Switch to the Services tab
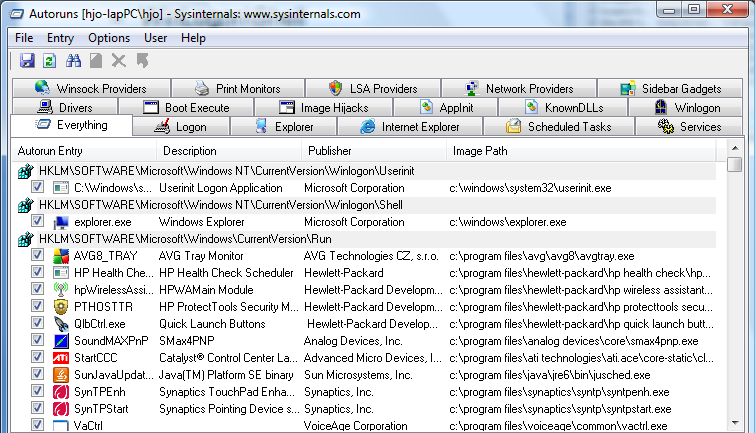This screenshot has height=433, width=755. [689, 127]
